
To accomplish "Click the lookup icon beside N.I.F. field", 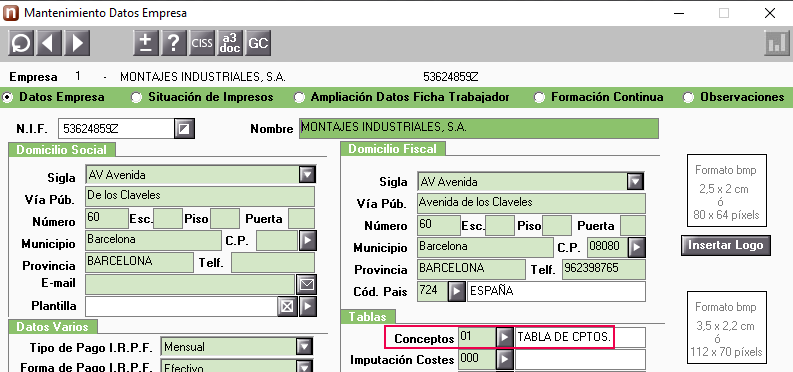I will [185, 129].
